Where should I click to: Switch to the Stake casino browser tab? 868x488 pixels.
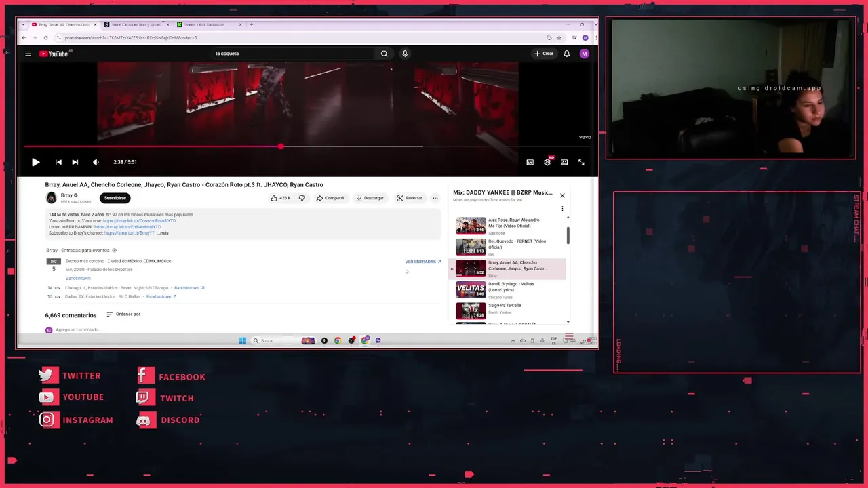136,25
